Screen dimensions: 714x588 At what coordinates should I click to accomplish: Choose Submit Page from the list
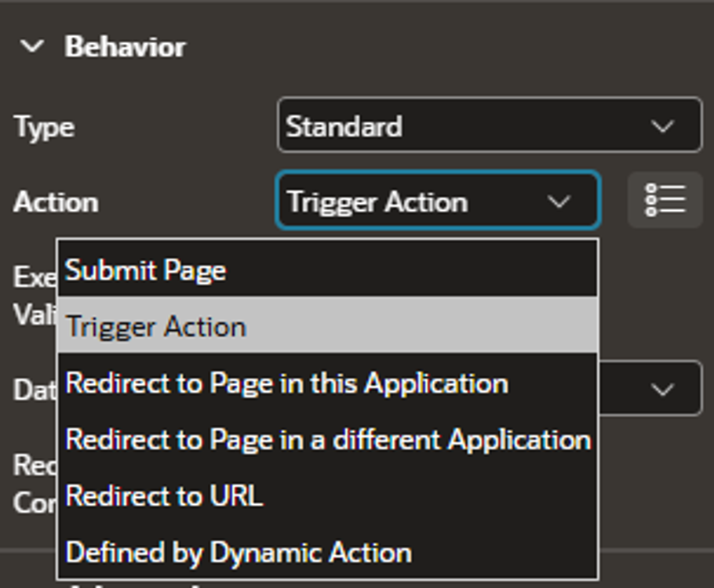(327, 270)
